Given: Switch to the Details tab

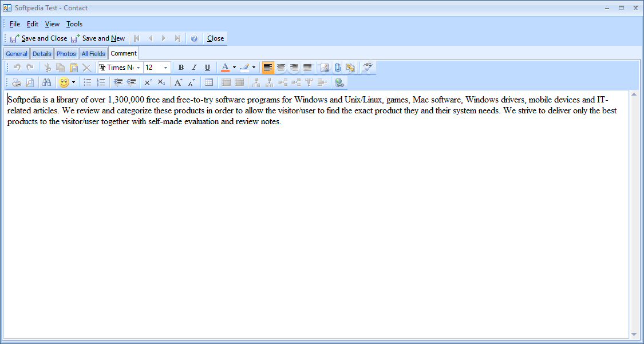Looking at the screenshot, I should click(42, 54).
